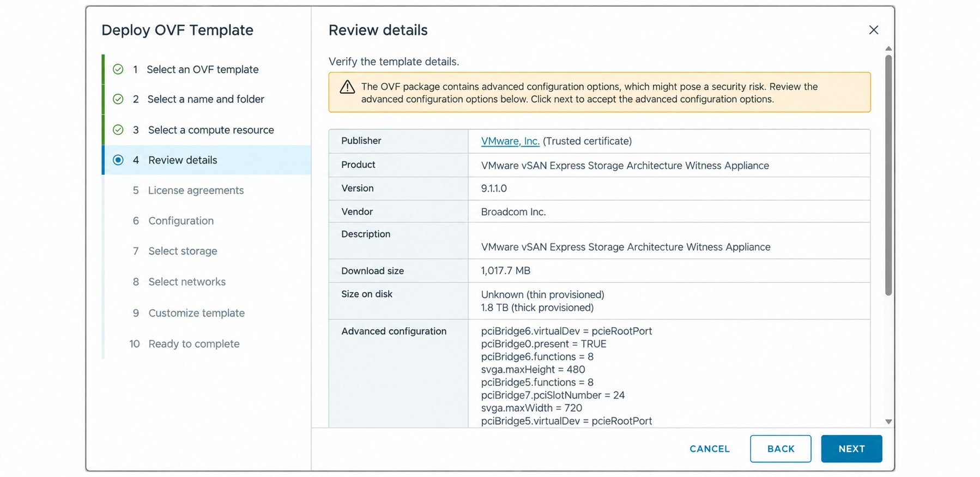980x477 pixels.
Task: Open the VMware, Inc. publisher certificate link
Action: coord(510,141)
